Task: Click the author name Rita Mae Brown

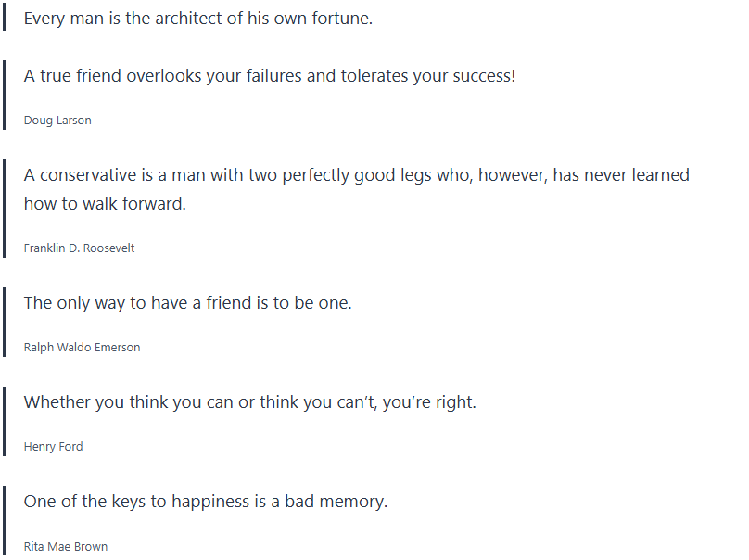Action: click(x=65, y=547)
